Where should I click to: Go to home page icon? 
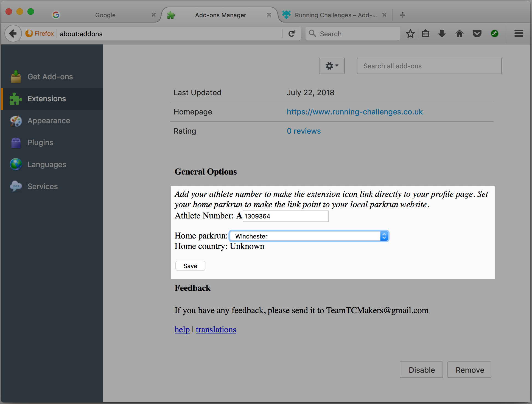pos(459,34)
